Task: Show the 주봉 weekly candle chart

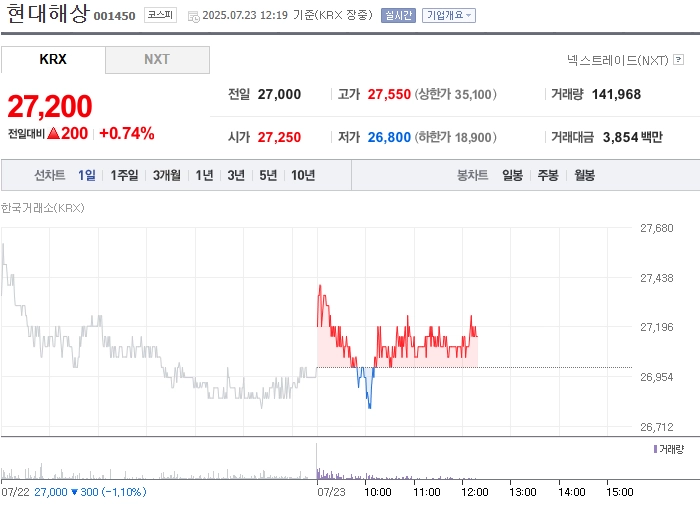Action: point(548,175)
